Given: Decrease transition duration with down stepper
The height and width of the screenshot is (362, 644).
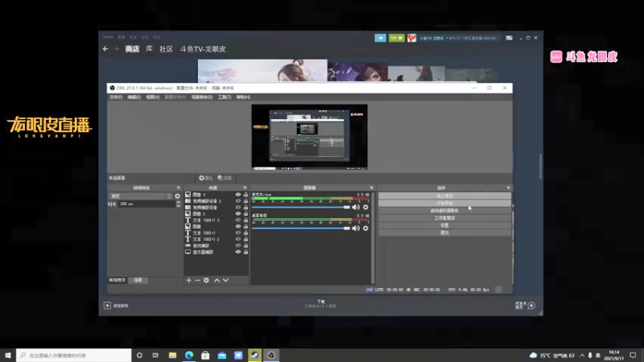Looking at the screenshot, I should [x=178, y=206].
